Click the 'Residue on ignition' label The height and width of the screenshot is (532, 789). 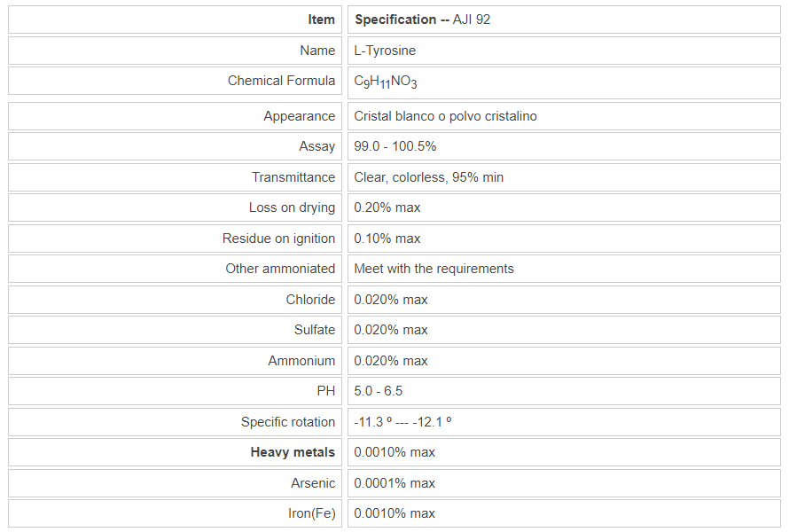(278, 239)
